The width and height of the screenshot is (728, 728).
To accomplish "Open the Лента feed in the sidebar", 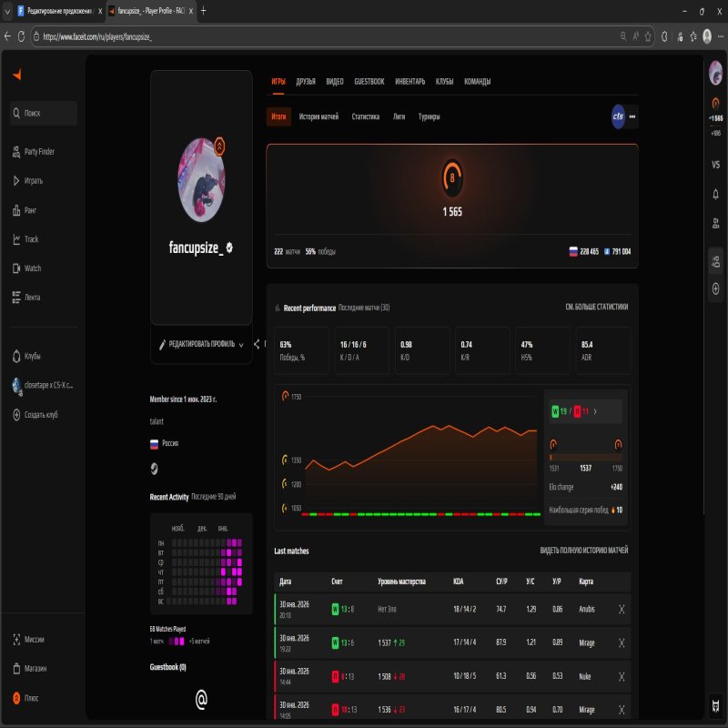I will tap(16, 297).
